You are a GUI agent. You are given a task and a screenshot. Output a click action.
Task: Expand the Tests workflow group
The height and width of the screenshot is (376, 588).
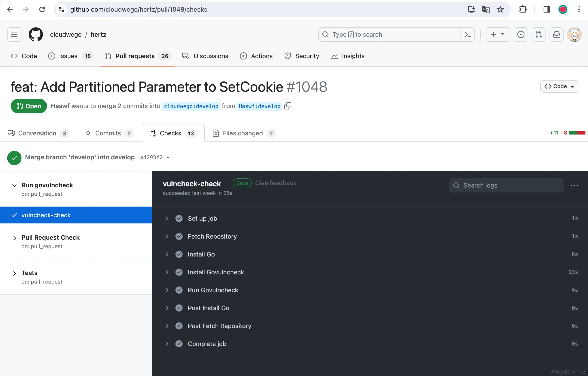pyautogui.click(x=14, y=273)
